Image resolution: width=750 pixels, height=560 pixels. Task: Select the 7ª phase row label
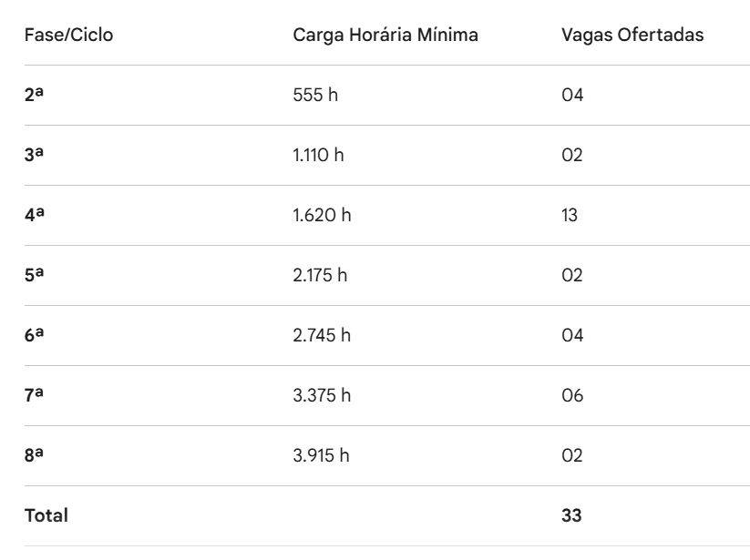click(35, 395)
